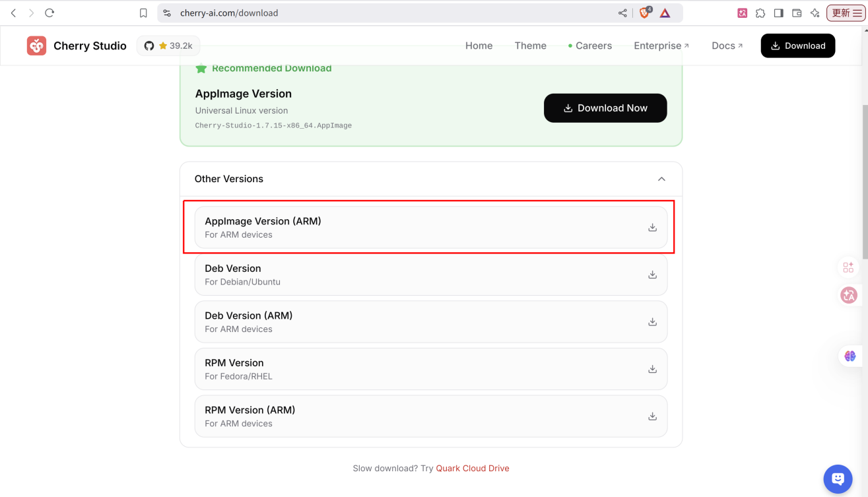Image resolution: width=868 pixels, height=497 pixels.
Task: Download the RPM Version (ARM) icon
Action: pos(652,416)
